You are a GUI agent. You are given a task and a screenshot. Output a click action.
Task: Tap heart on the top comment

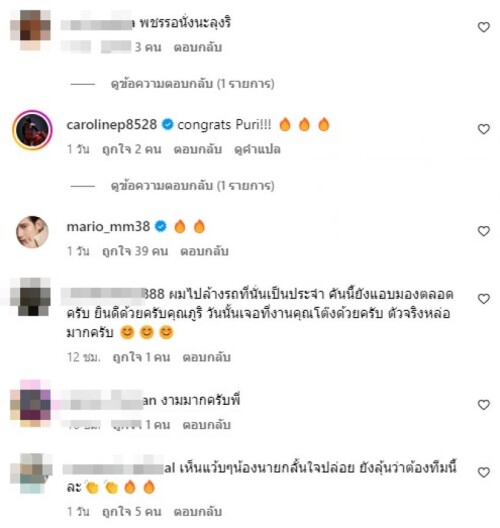pyautogui.click(x=484, y=27)
